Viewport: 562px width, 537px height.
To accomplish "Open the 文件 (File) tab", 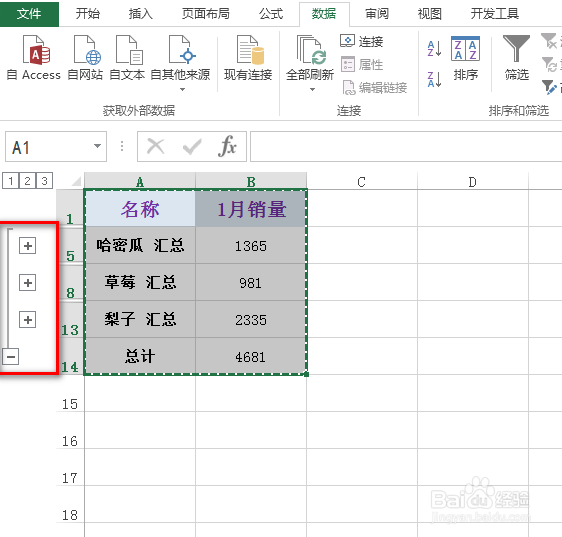I will tap(29, 14).
